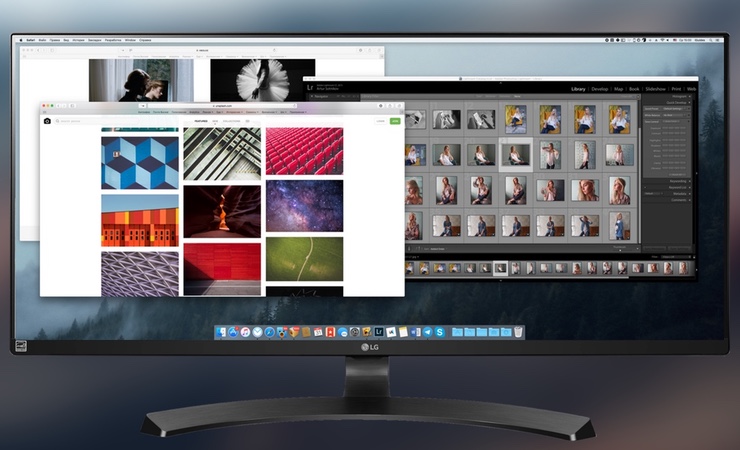Open the red stadium seats photo

point(304,151)
